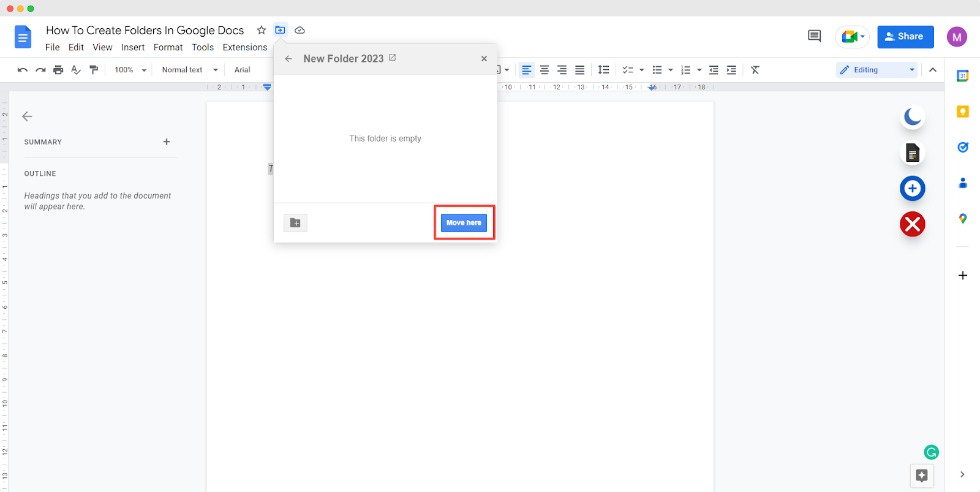The height and width of the screenshot is (492, 980).
Task: Star the document
Action: tap(262, 30)
